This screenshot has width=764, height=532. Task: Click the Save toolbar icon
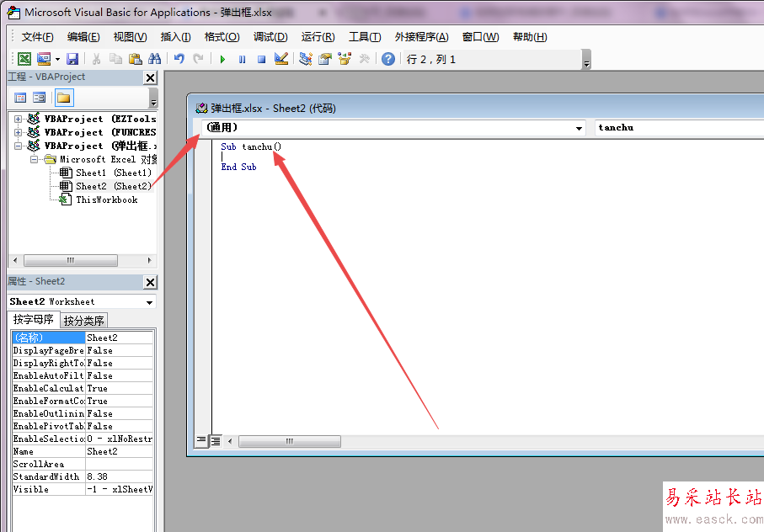72,59
